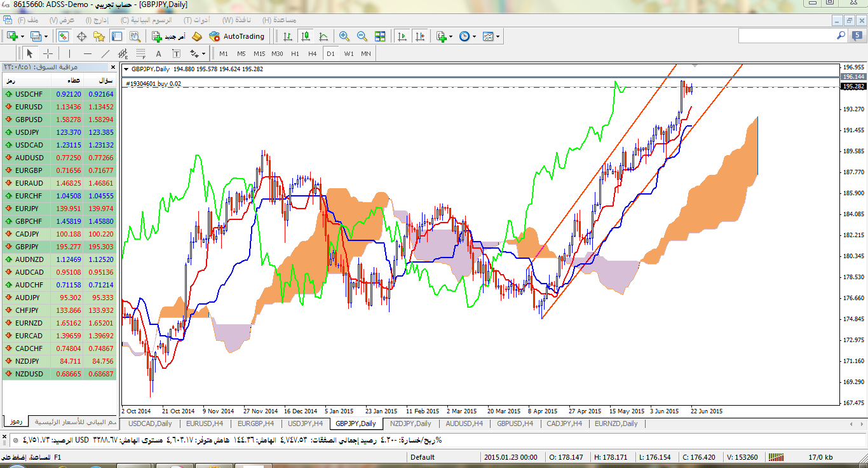Toggle the AutoTrading button

237,36
